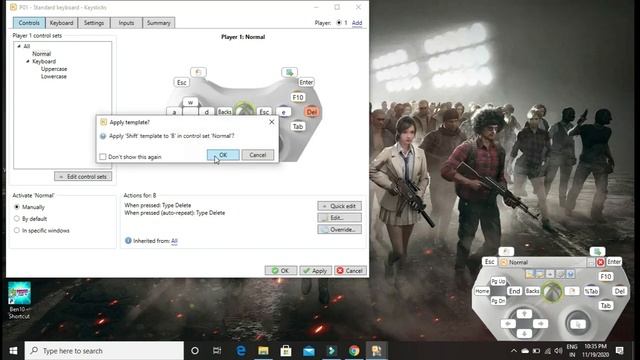Select the Normal control set in tree
The height and width of the screenshot is (360, 640).
coord(42,54)
